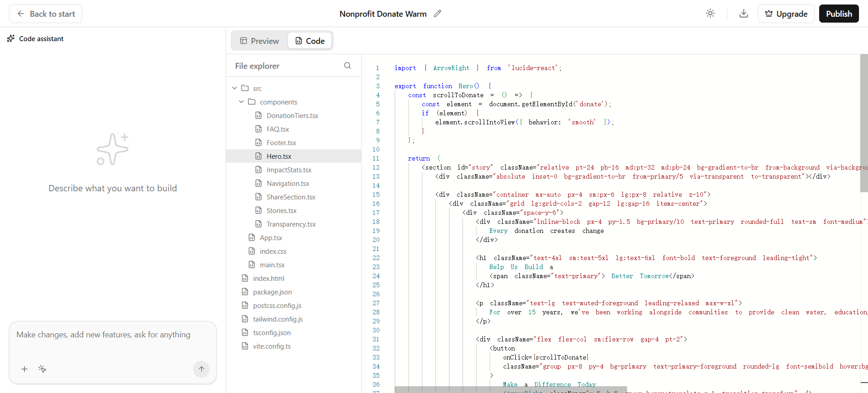
Task: Collapse the components folder chevron
Action: coord(241,102)
